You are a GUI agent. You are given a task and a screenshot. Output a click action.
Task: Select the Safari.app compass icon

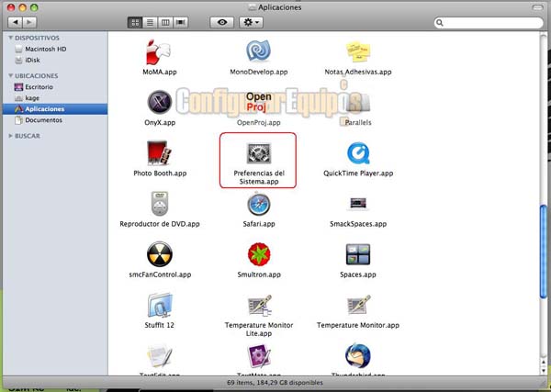click(x=259, y=204)
